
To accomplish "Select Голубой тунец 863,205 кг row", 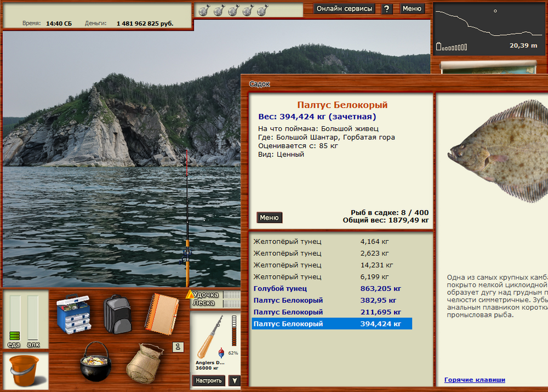I will point(332,288).
